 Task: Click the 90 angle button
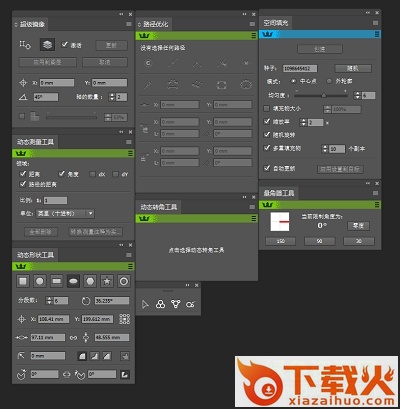(x=320, y=241)
